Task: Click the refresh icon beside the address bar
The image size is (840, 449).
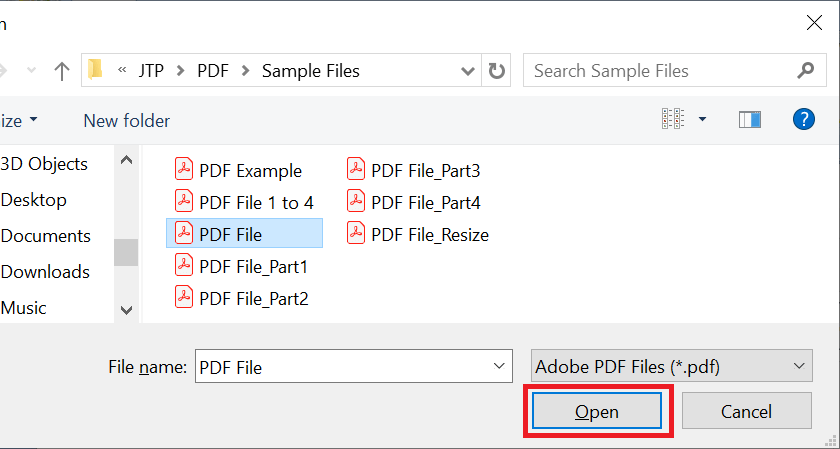Action: click(496, 70)
